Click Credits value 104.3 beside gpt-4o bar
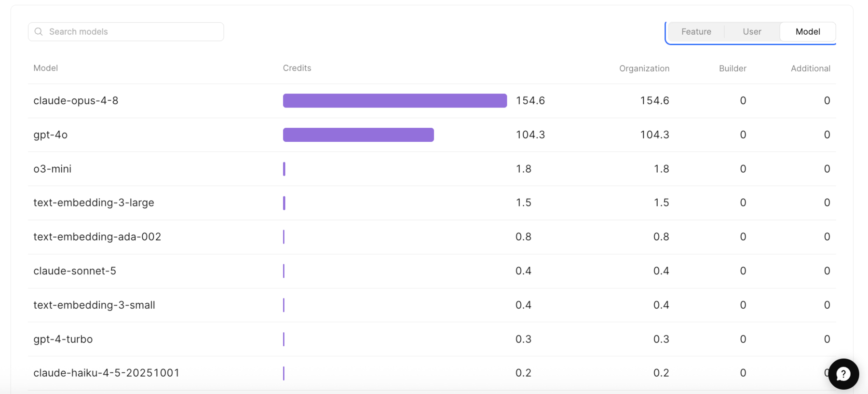Viewport: 868px width, 394px height. click(x=530, y=135)
